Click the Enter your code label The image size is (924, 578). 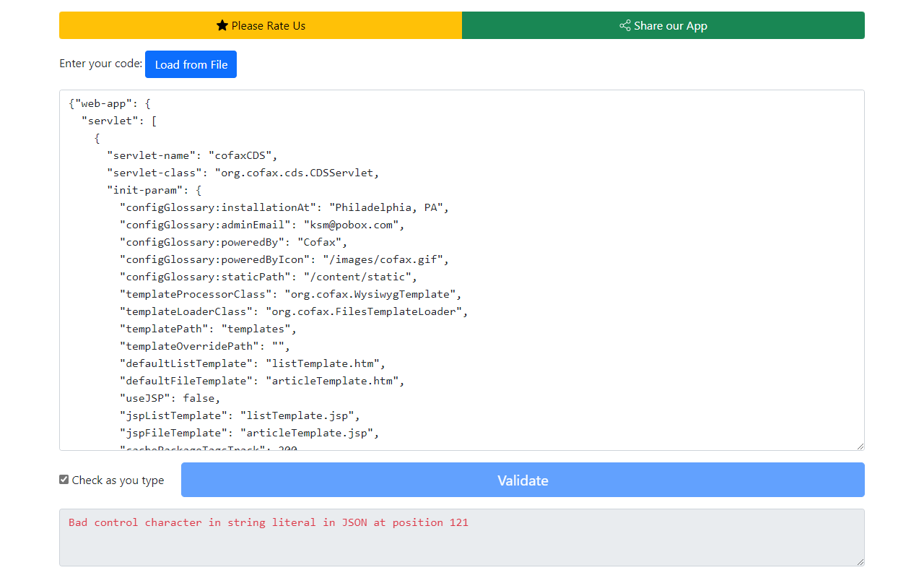[x=100, y=64]
